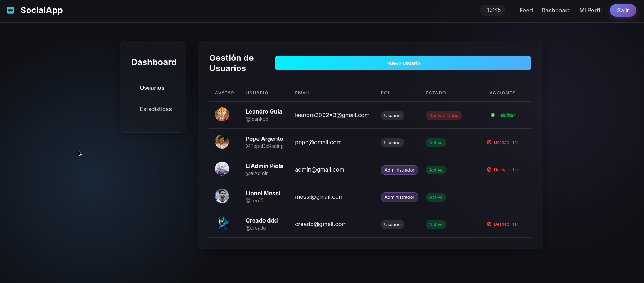
Task: Click the email leandro2002x3@gmail.com
Action: (x=332, y=115)
